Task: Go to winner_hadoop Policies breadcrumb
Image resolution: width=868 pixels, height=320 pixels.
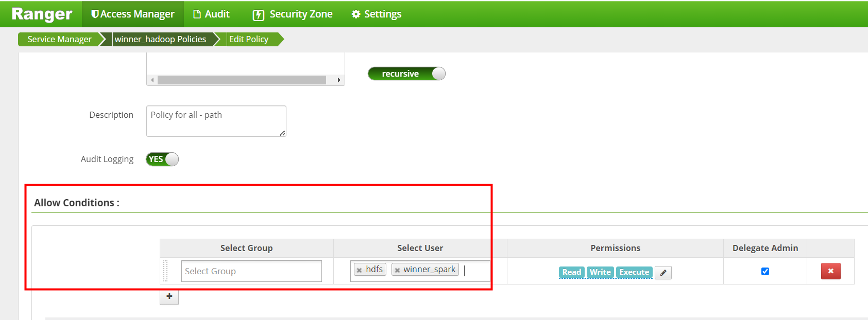Action: (160, 39)
